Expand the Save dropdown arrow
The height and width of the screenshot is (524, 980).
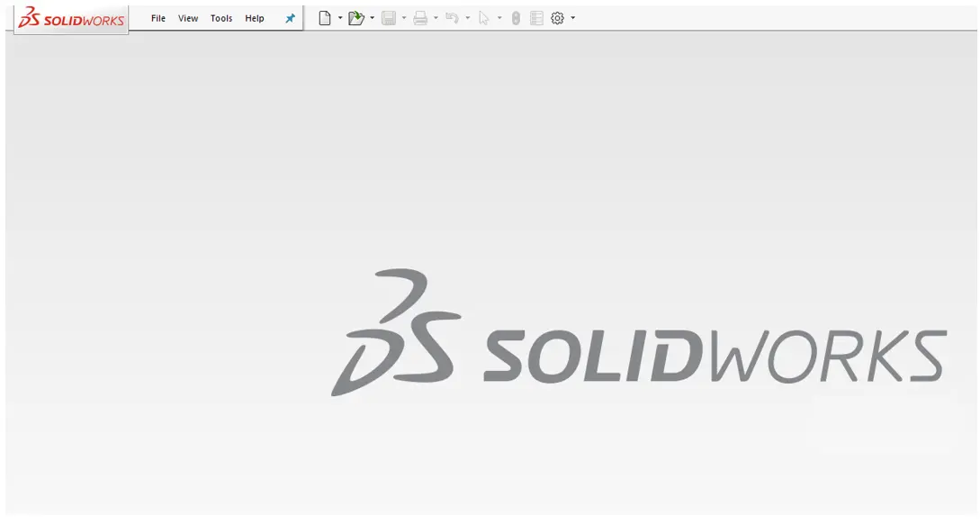coord(404,18)
